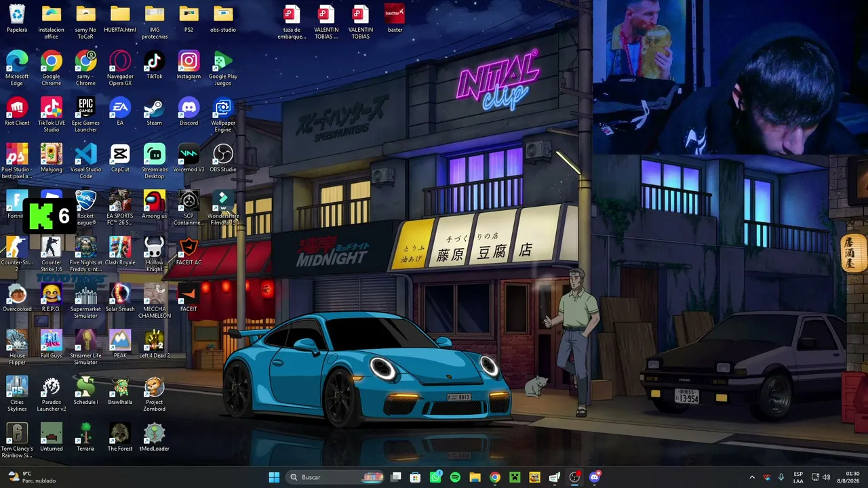Select the tModLoader icon
This screenshot has height=488, width=868.
155,437
